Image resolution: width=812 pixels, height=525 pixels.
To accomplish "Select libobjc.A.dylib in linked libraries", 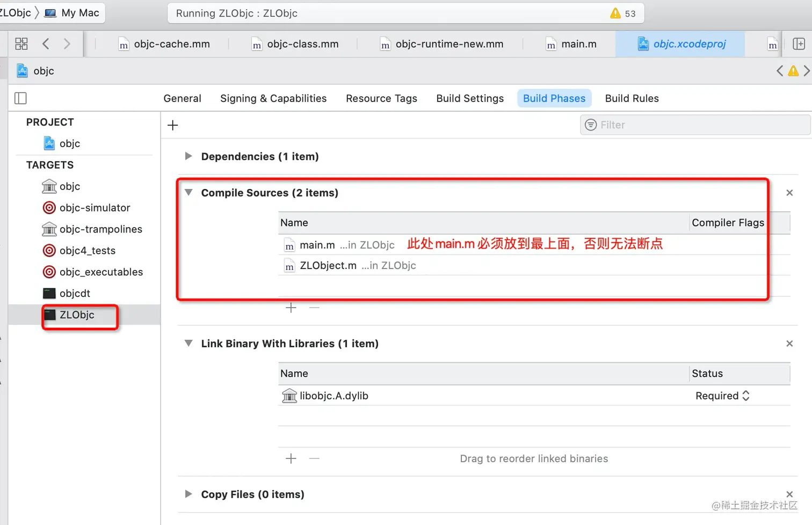I will point(534,396).
